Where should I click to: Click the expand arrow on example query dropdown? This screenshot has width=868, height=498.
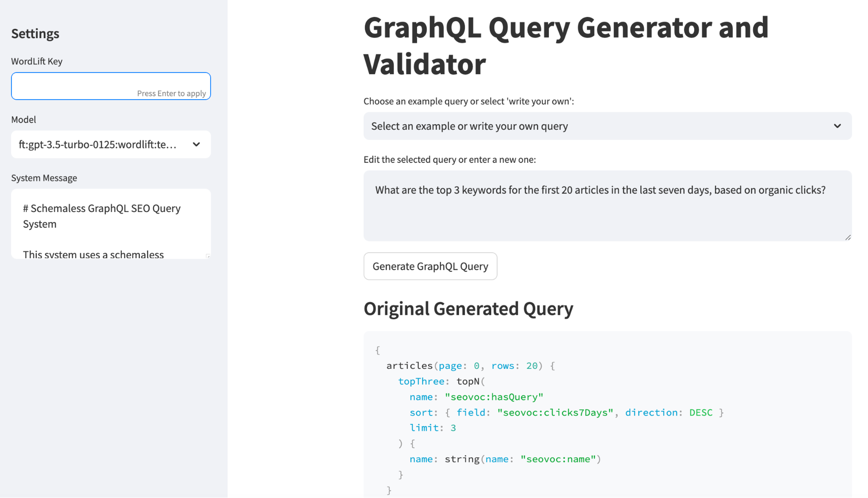[837, 126]
